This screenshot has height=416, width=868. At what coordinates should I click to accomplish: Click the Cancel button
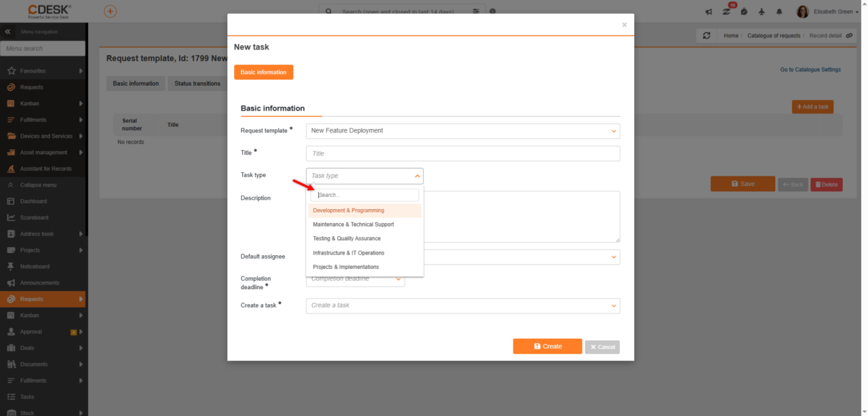[x=602, y=347]
